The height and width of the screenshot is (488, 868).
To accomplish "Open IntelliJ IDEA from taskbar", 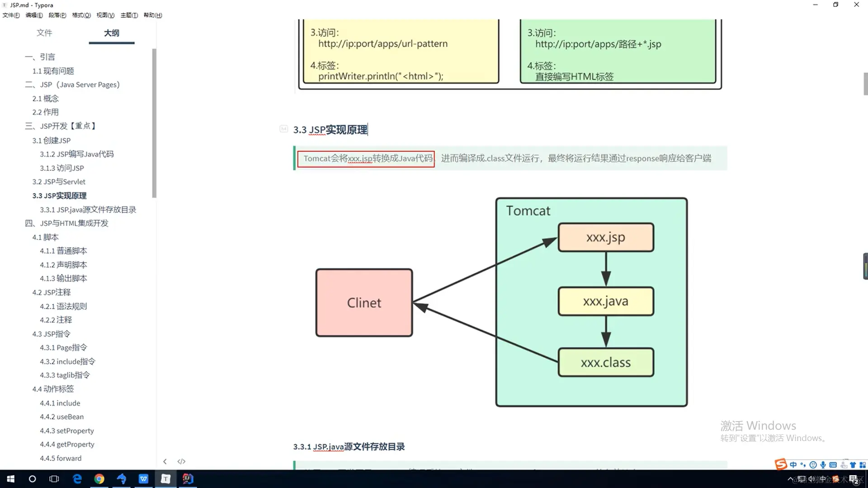I will 188,479.
